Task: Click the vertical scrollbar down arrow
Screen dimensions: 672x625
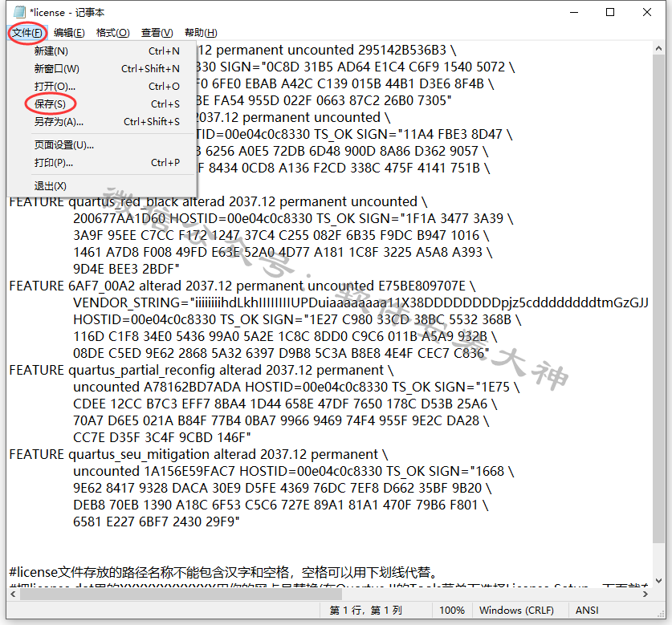Action: [x=658, y=581]
